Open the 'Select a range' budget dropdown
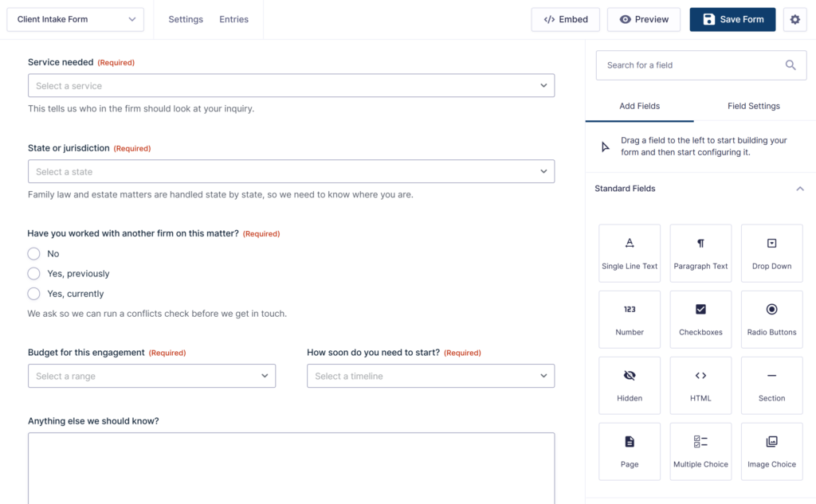The height and width of the screenshot is (504, 816). [151, 376]
